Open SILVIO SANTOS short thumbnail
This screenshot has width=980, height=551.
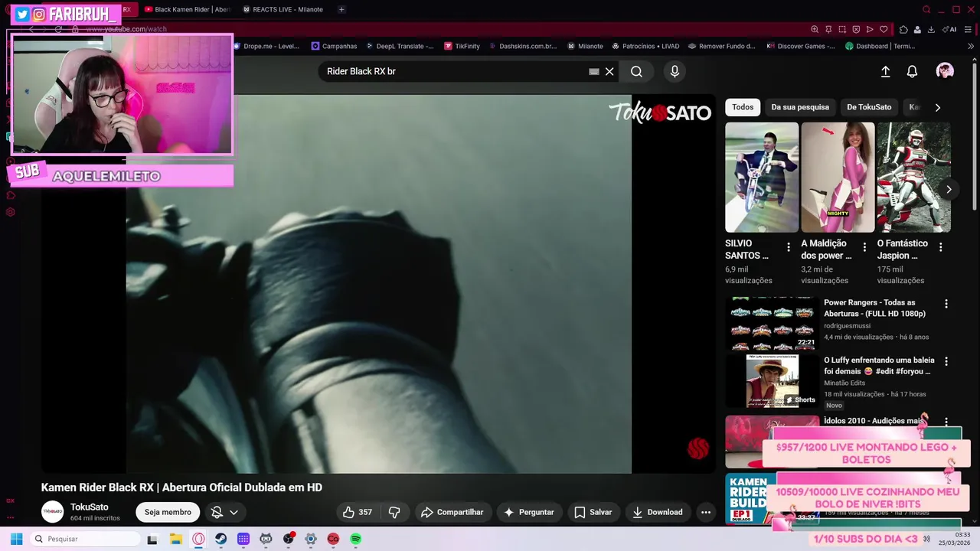click(x=762, y=178)
